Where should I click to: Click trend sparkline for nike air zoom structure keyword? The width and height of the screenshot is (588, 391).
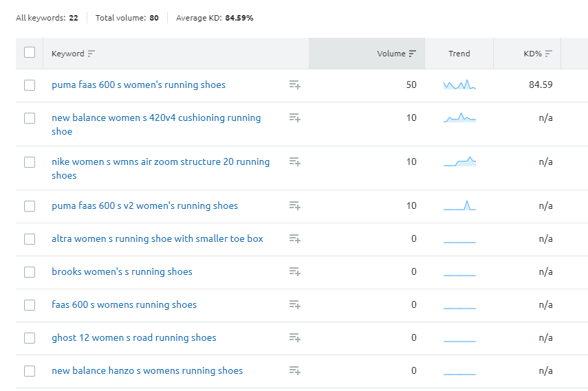point(459,162)
